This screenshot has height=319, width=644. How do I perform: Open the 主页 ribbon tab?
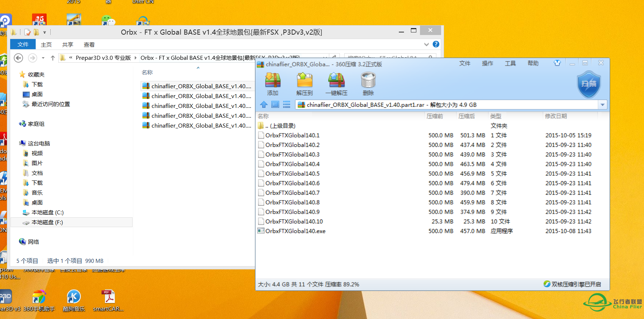tap(46, 44)
